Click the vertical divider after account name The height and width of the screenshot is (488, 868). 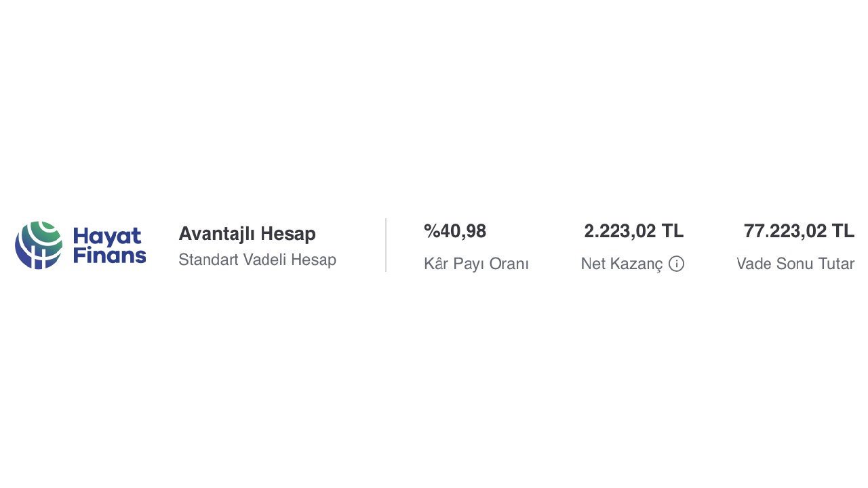pos(386,245)
